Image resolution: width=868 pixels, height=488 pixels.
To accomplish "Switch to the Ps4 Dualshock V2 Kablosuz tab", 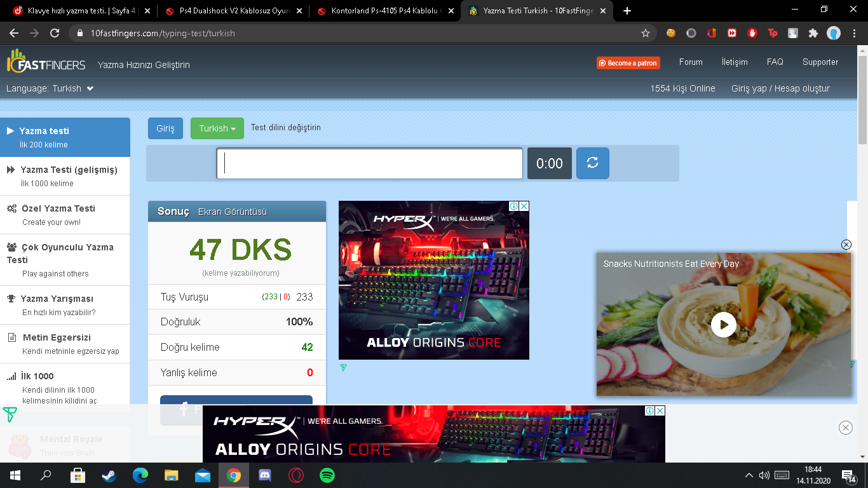I will click(233, 11).
